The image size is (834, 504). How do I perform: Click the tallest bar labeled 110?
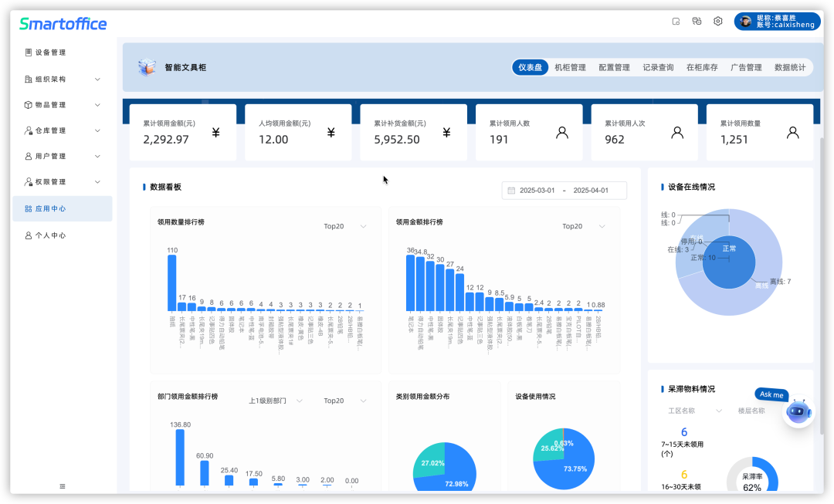click(171, 282)
